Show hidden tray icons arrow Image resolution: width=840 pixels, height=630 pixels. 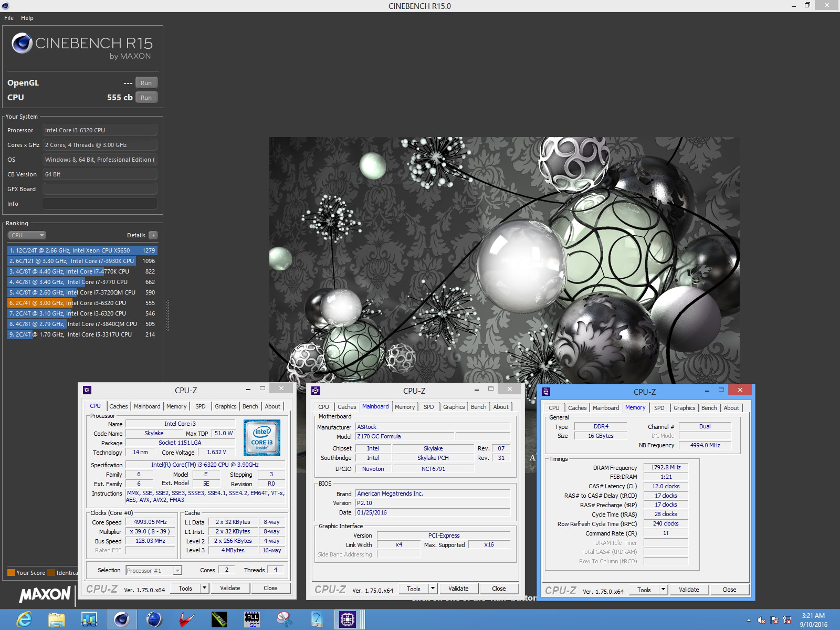(x=749, y=620)
